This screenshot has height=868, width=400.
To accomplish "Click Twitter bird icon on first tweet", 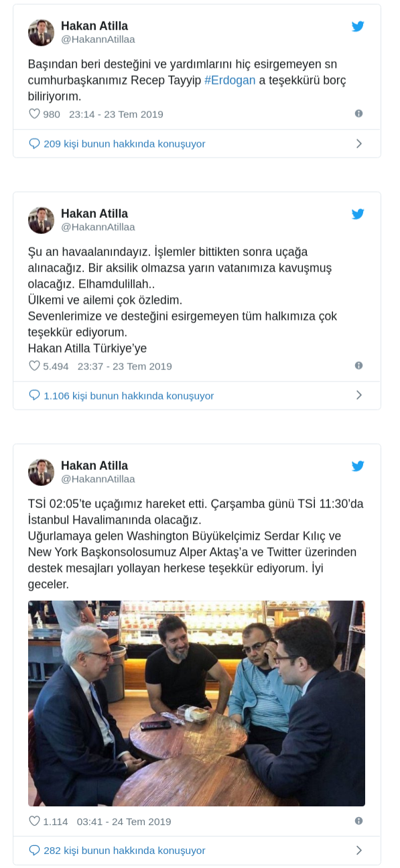I will click(x=358, y=27).
